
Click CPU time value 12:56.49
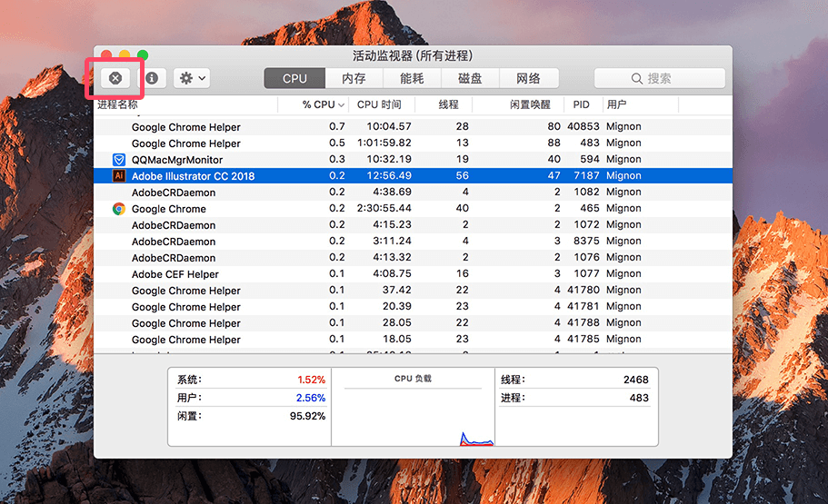389,176
